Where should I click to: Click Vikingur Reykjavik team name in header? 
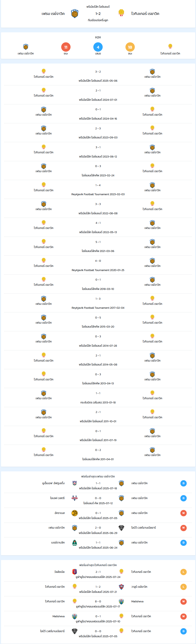click(x=145, y=14)
